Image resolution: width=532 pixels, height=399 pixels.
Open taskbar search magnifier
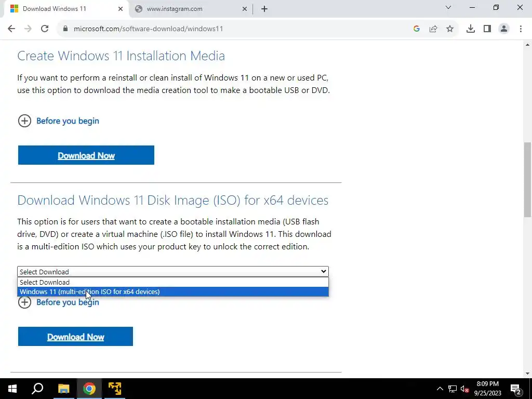pos(37,389)
